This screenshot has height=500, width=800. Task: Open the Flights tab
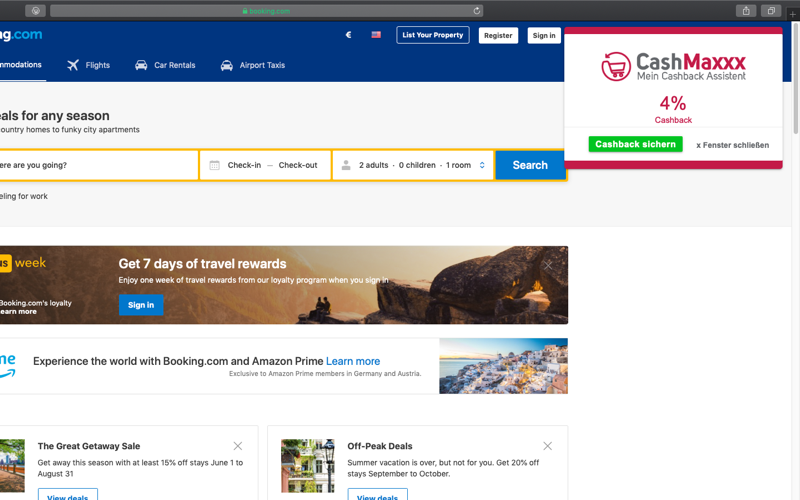pyautogui.click(x=88, y=65)
